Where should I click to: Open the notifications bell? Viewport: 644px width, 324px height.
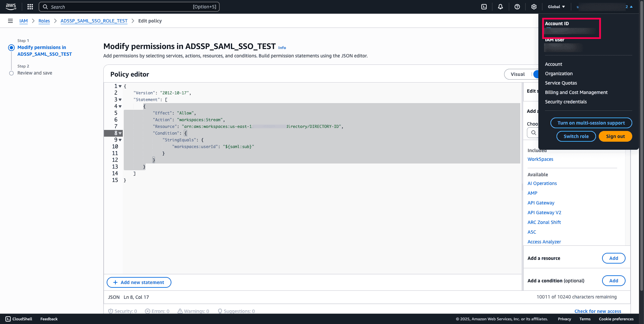(x=500, y=7)
